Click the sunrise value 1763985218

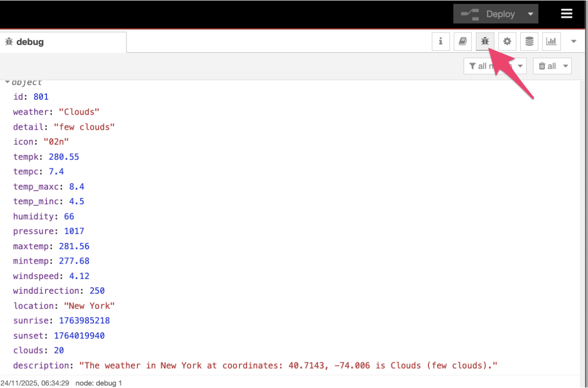point(84,320)
